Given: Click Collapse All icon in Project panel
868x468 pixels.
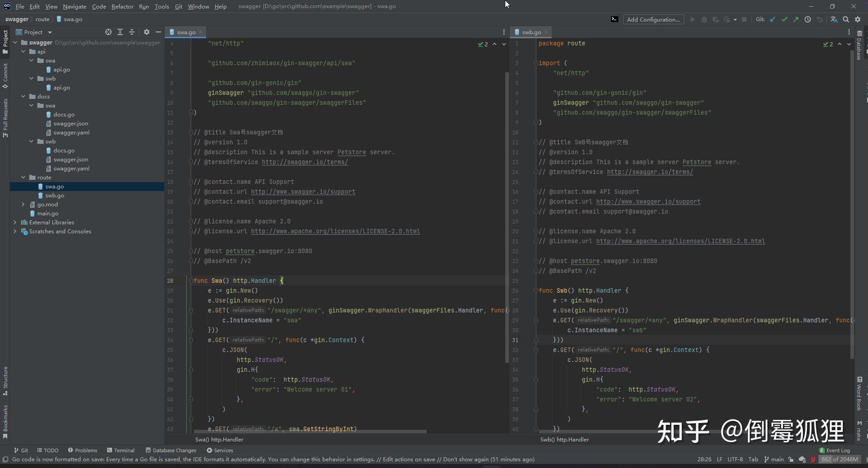Looking at the screenshot, I should click(132, 32).
